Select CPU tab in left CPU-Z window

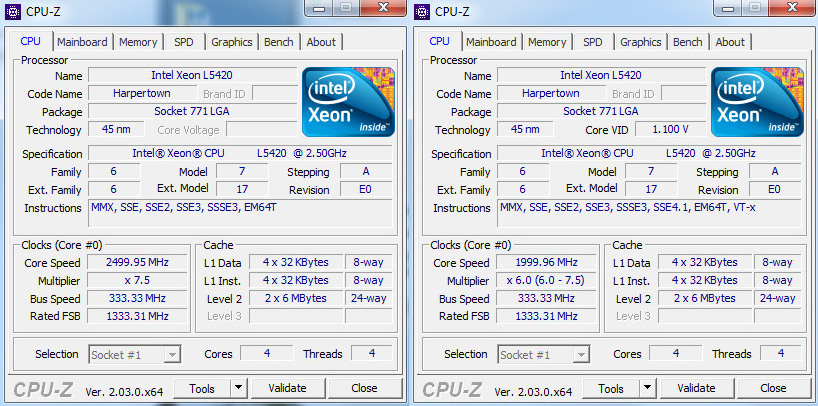point(30,41)
